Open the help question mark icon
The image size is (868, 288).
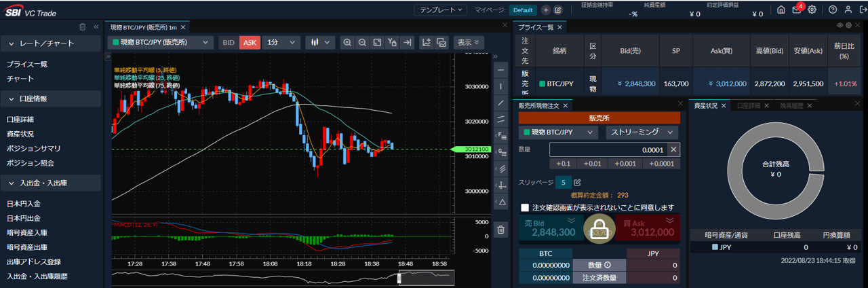coord(833,10)
